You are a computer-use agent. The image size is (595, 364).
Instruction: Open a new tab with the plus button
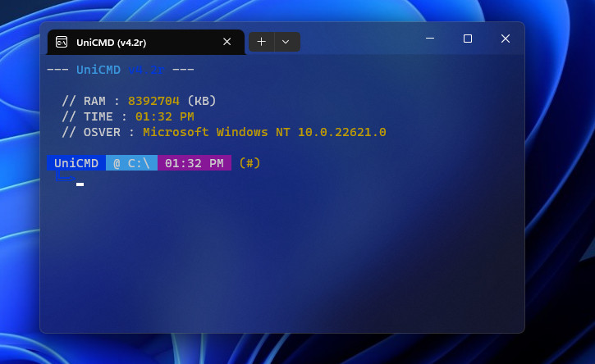point(262,42)
